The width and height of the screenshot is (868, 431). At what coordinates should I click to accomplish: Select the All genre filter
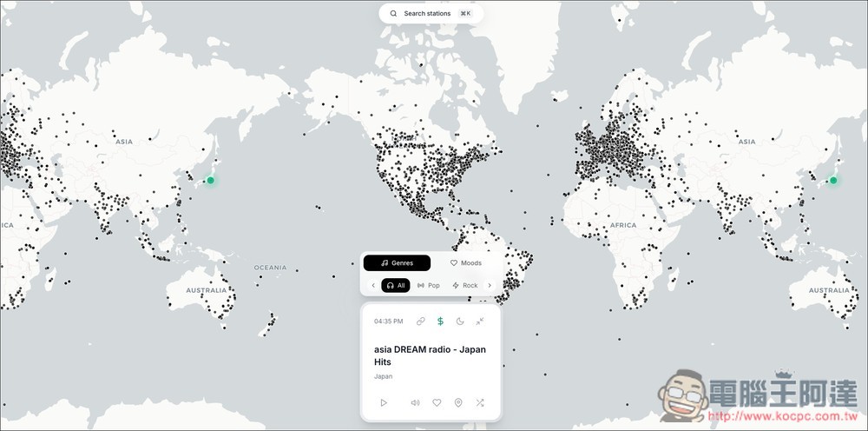click(396, 285)
